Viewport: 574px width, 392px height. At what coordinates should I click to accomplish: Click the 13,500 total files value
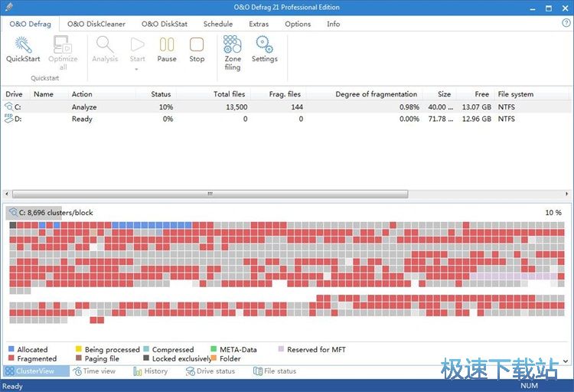point(236,107)
